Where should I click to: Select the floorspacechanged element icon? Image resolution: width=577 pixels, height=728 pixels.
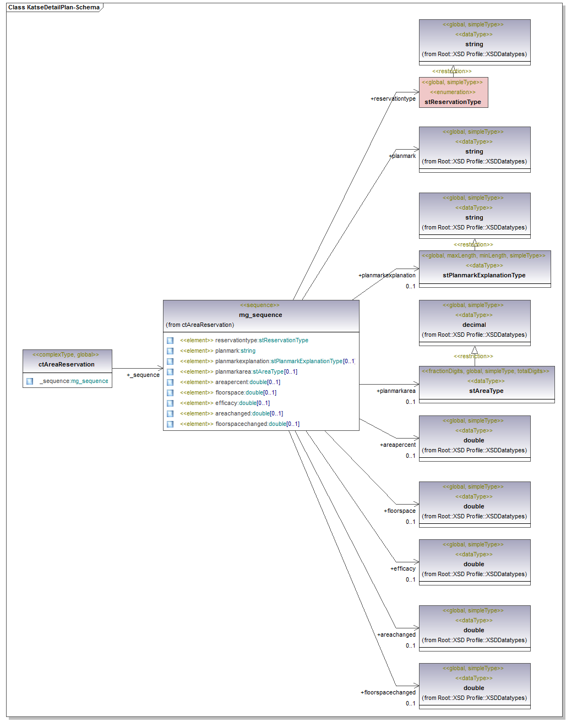[170, 424]
